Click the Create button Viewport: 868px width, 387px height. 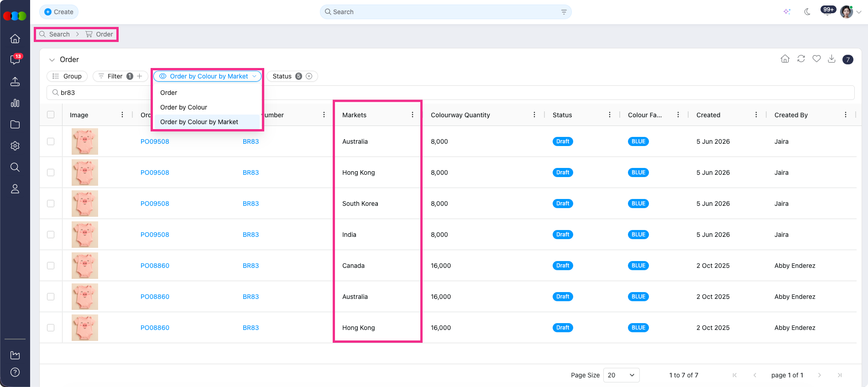pos(59,12)
